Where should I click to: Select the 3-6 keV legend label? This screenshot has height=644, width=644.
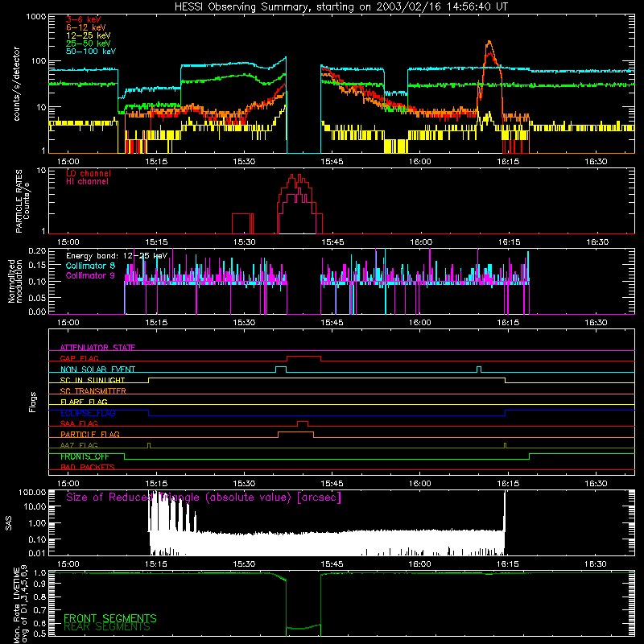[x=84, y=19]
